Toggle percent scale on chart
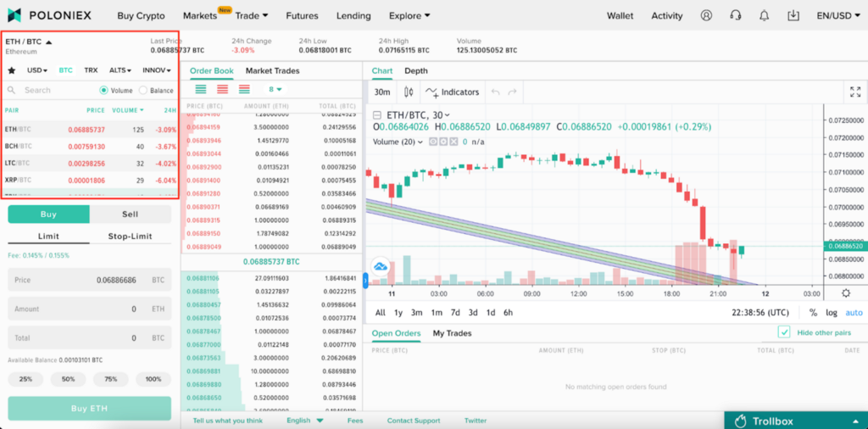 click(x=813, y=312)
